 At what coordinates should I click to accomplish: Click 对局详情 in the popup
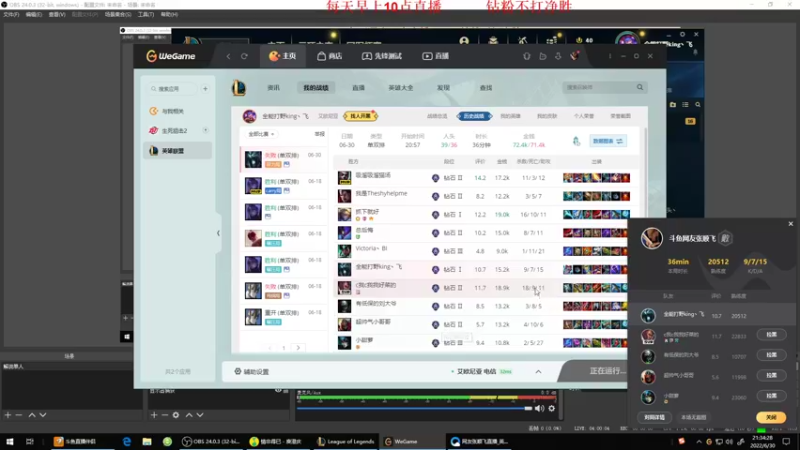click(x=654, y=417)
